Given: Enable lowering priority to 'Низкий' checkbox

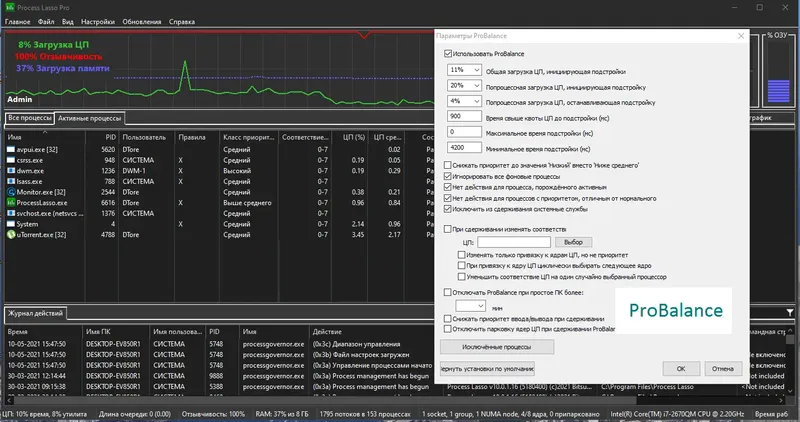Looking at the screenshot, I should pos(447,165).
